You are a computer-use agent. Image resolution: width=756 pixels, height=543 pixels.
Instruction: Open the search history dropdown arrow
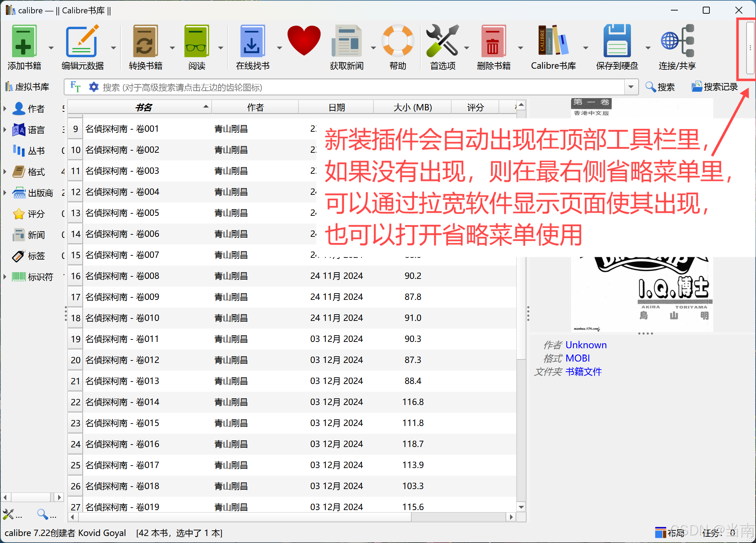[x=631, y=87]
